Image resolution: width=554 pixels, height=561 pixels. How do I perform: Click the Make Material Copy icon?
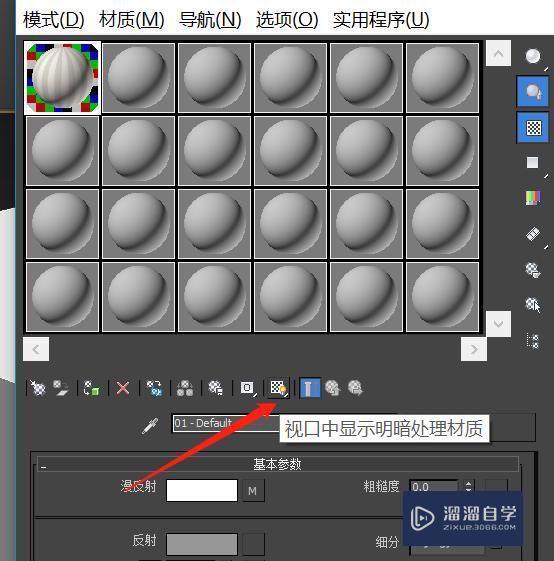pos(154,388)
